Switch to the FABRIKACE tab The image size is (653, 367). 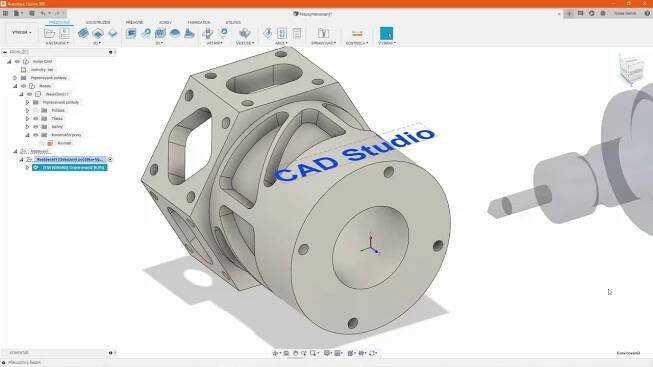point(199,22)
